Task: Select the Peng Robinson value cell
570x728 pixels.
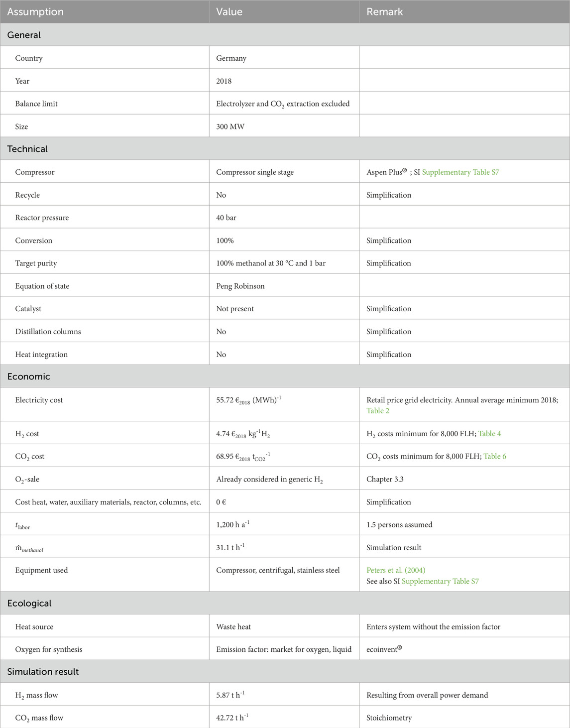Action: (x=240, y=286)
